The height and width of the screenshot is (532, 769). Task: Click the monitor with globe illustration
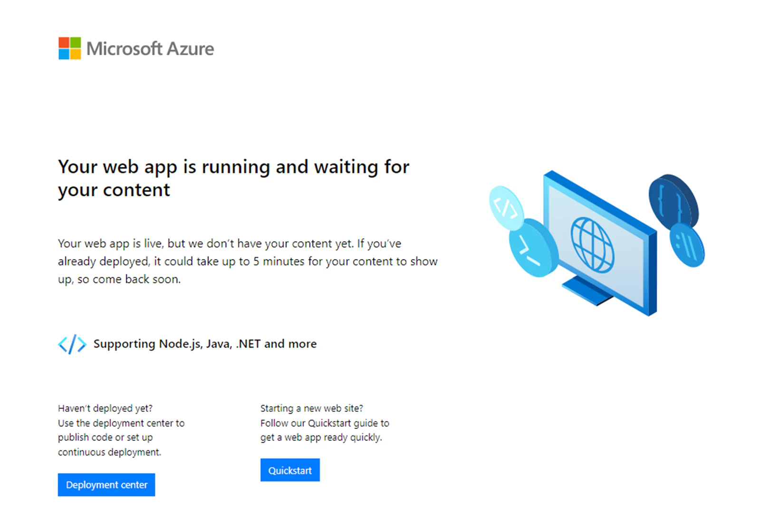click(x=601, y=243)
